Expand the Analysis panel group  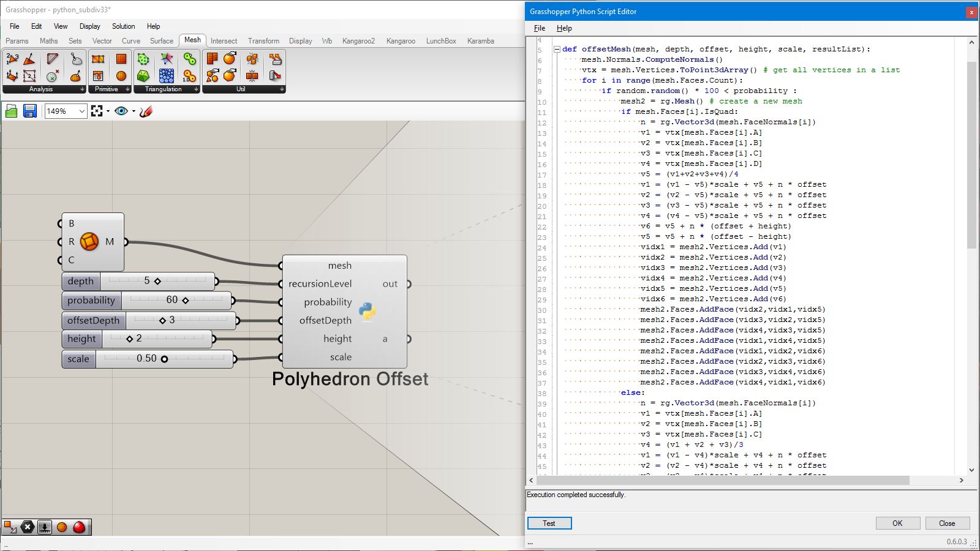[82, 89]
